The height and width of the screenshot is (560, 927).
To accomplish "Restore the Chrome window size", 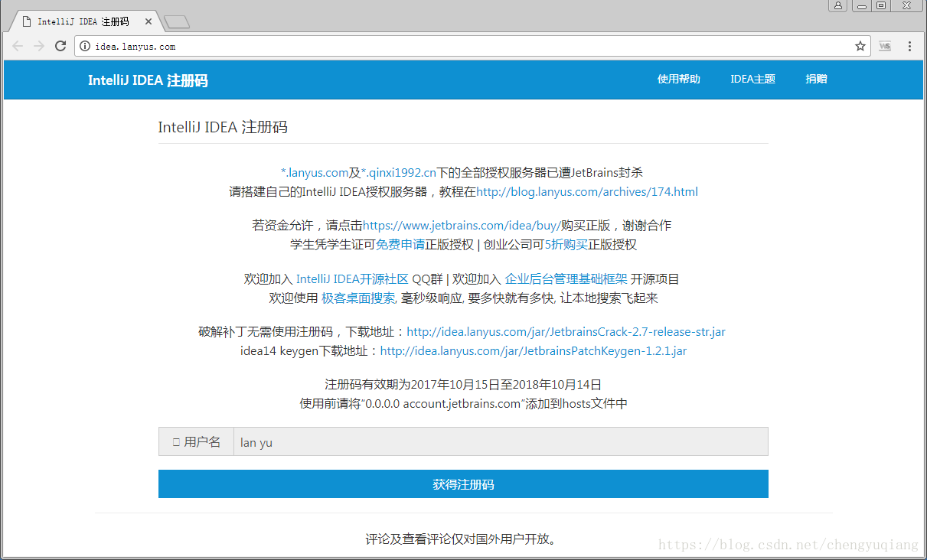I will tap(880, 5).
